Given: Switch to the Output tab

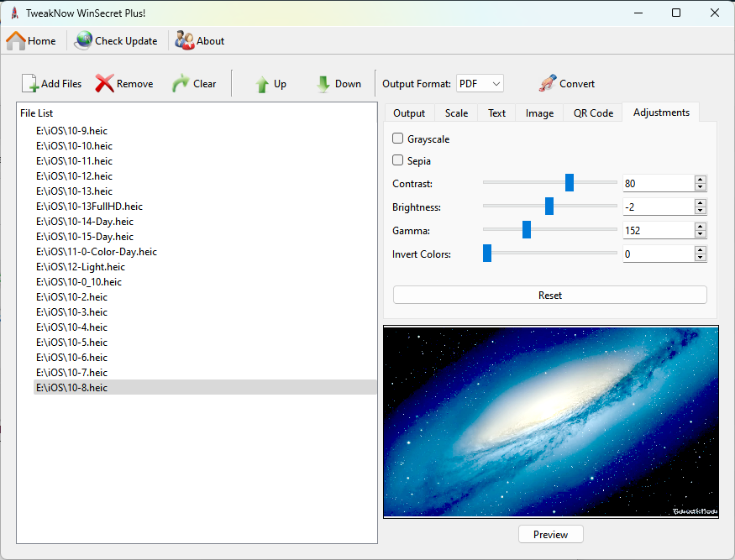Looking at the screenshot, I should tap(409, 113).
